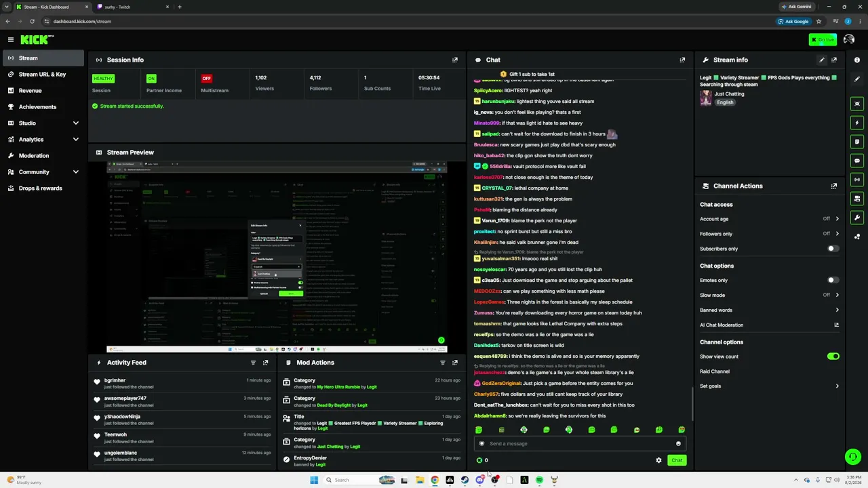The width and height of the screenshot is (868, 488).
Task: Open chat settings gear
Action: (x=658, y=460)
